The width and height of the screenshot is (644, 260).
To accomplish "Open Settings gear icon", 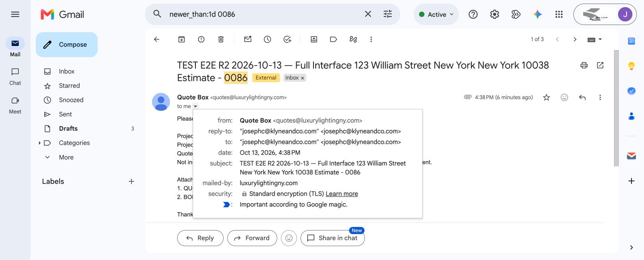I will point(495,14).
